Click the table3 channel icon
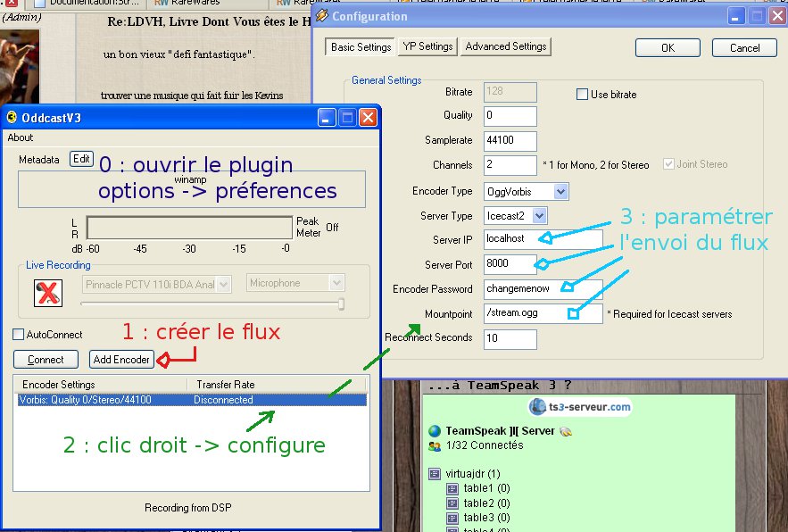This screenshot has height=532, width=788. coord(452,518)
